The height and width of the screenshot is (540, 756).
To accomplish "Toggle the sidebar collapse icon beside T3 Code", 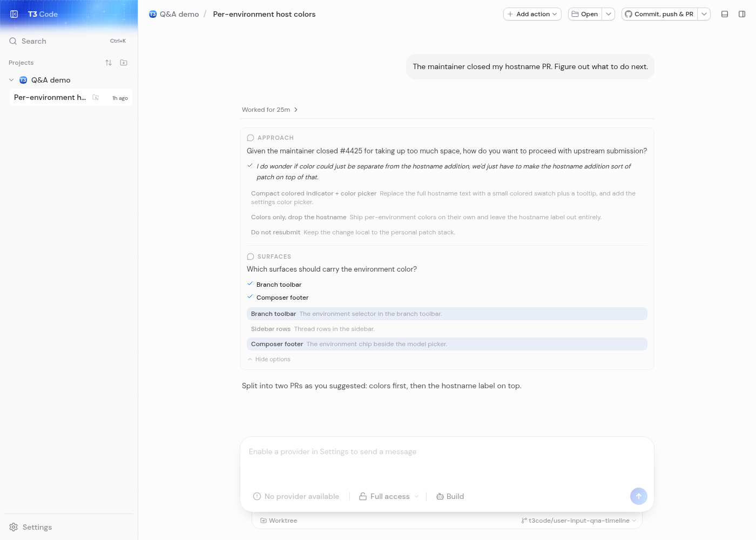I will 14,14.
